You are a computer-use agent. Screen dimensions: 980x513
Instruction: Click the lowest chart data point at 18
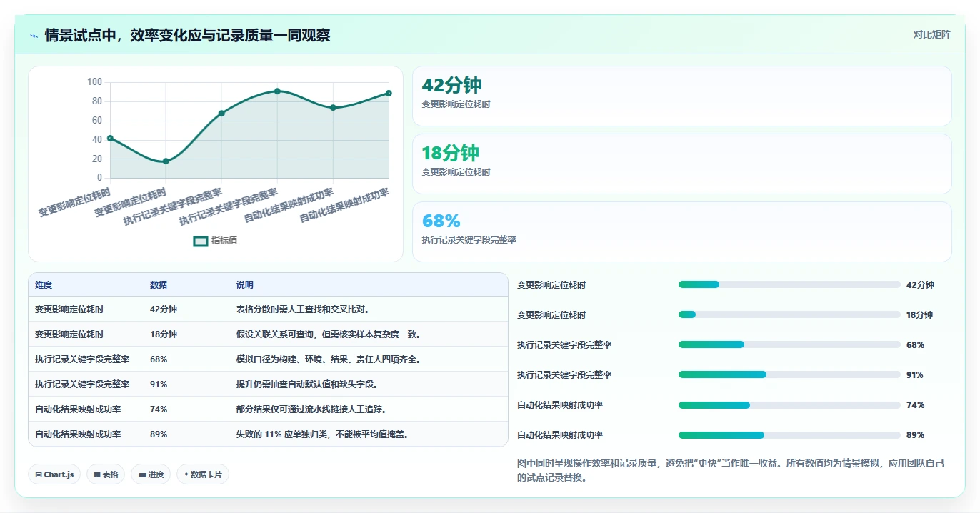pyautogui.click(x=166, y=161)
